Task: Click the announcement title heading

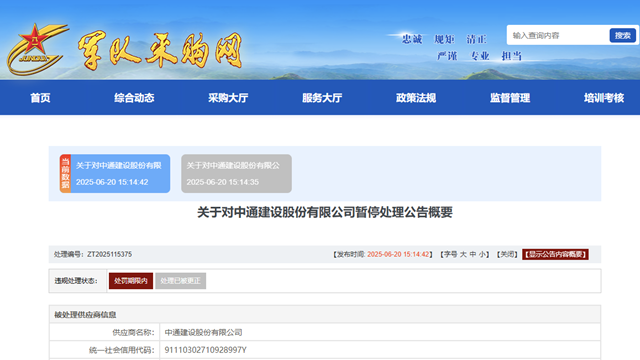Action: point(325,212)
